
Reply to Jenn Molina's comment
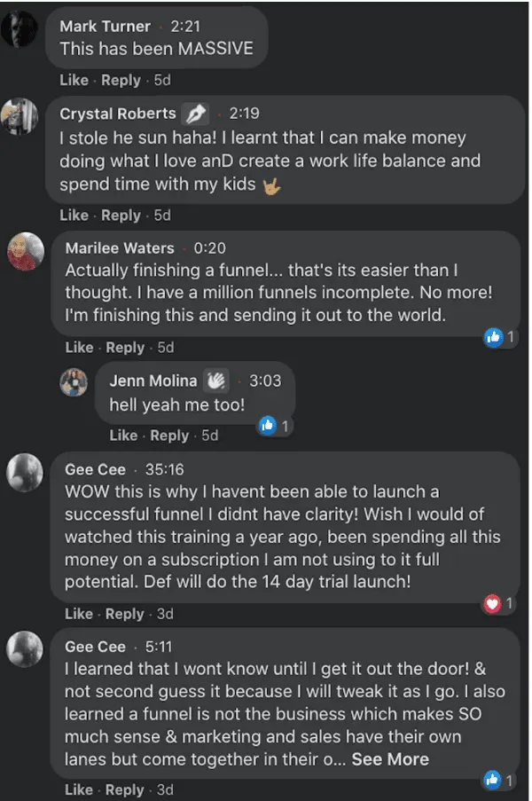pyautogui.click(x=169, y=436)
